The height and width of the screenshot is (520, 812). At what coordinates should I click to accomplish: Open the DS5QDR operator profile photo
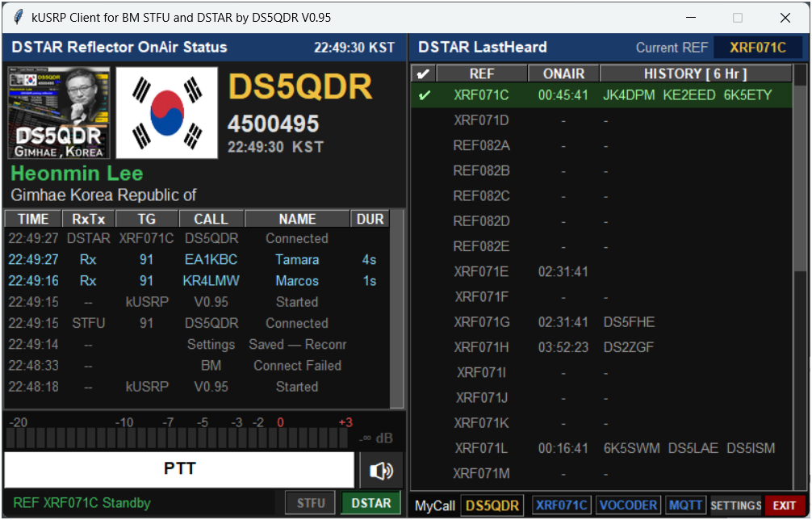click(x=59, y=113)
